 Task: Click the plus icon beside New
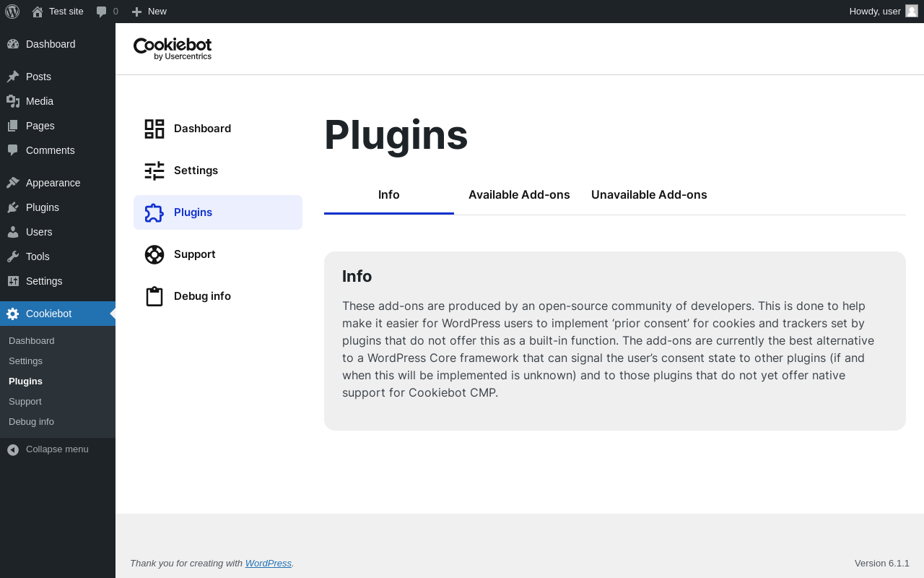pyautogui.click(x=136, y=12)
